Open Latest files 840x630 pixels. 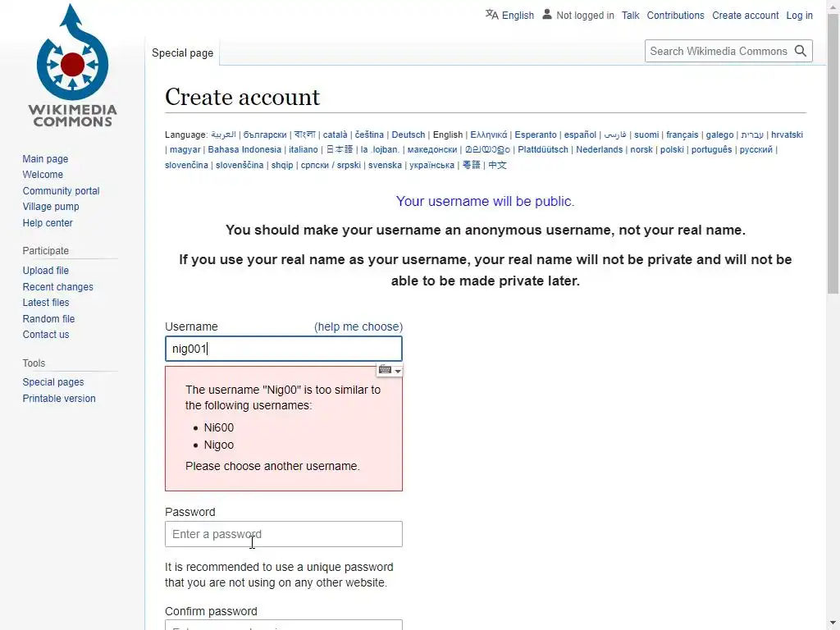click(46, 303)
